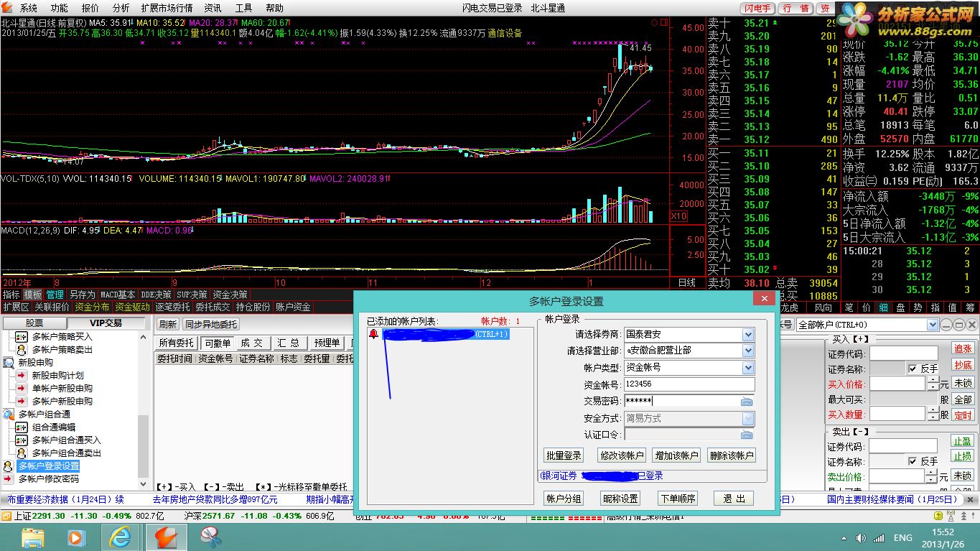Open the media player taskbar icon
980x551 pixels.
click(x=76, y=537)
